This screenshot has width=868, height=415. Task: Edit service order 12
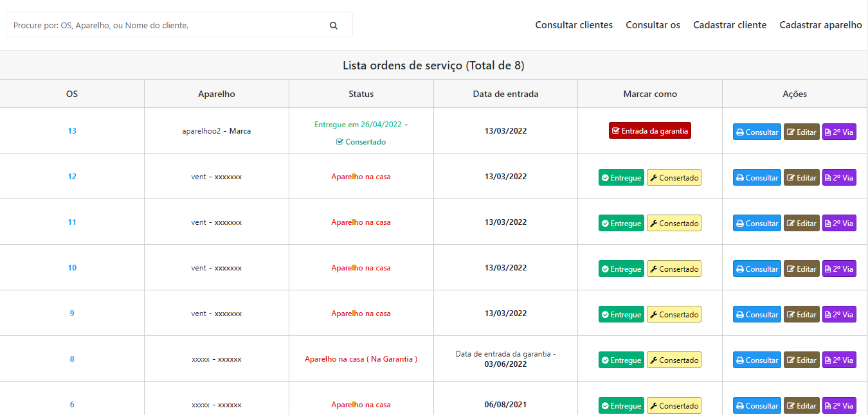pyautogui.click(x=801, y=178)
